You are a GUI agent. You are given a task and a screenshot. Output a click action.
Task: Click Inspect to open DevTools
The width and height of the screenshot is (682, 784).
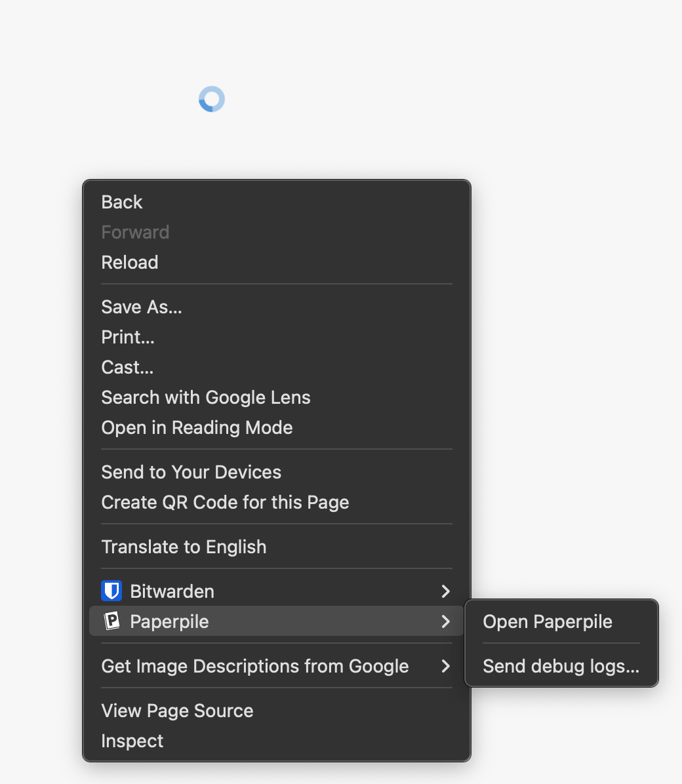tap(132, 741)
